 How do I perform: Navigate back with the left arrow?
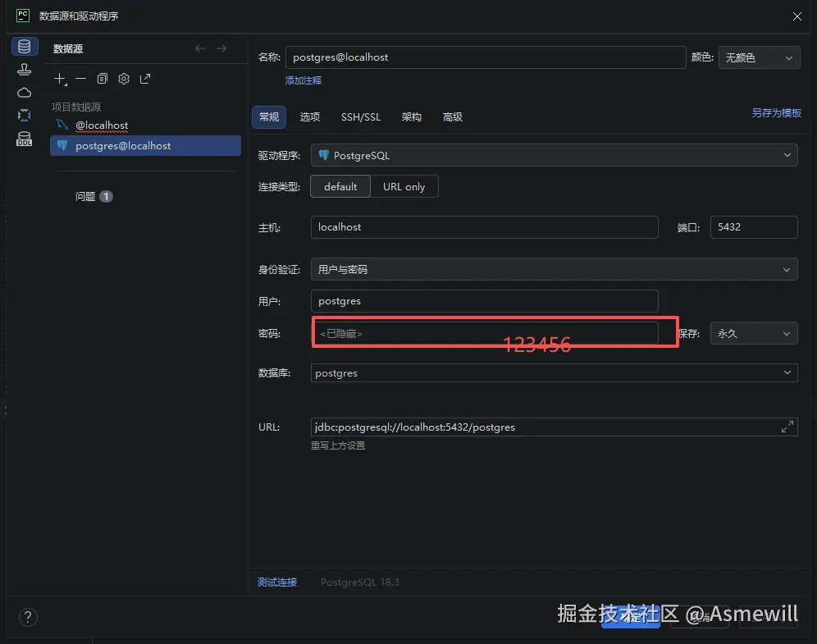coord(200,48)
